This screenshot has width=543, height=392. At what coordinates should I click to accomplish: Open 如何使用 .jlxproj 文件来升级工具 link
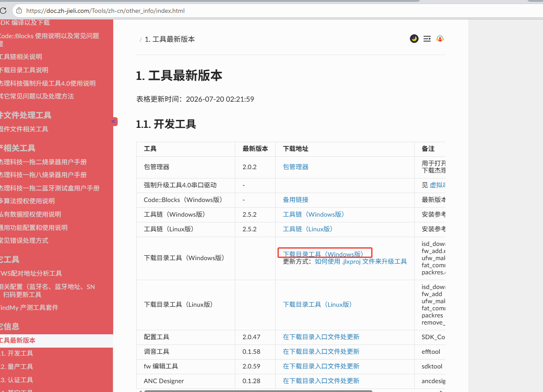tap(361, 261)
